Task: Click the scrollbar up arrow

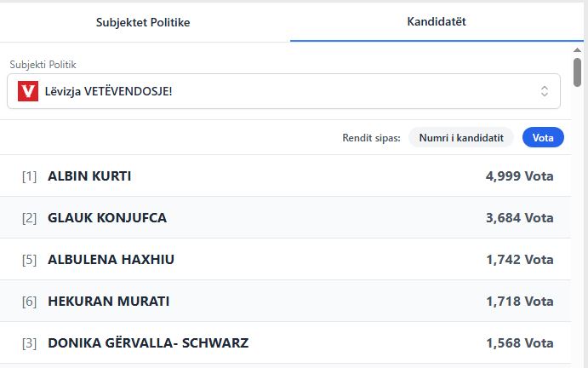Action: coord(578,49)
